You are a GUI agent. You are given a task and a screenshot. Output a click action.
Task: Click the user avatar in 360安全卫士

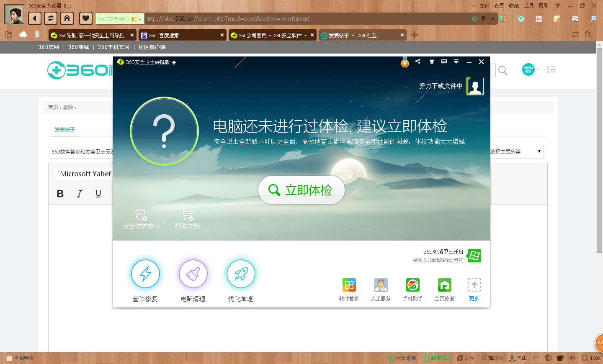click(x=475, y=86)
